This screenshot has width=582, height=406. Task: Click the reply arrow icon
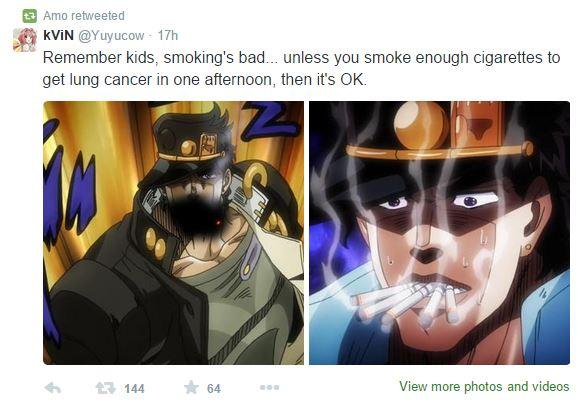[52, 388]
